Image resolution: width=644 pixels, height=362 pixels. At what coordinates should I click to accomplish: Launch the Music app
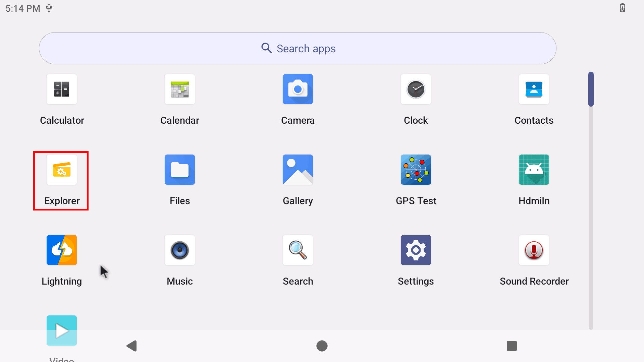pyautogui.click(x=180, y=250)
